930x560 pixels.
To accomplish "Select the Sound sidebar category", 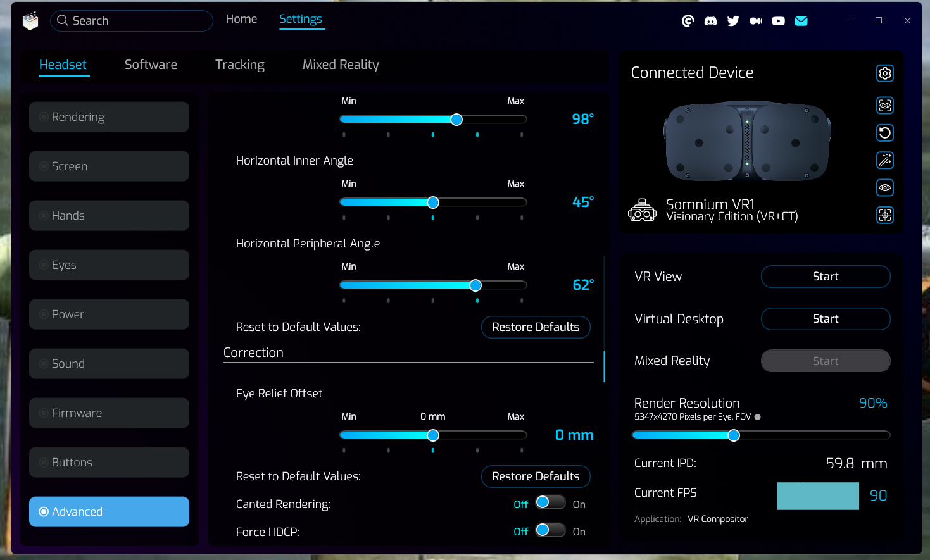I will [109, 364].
